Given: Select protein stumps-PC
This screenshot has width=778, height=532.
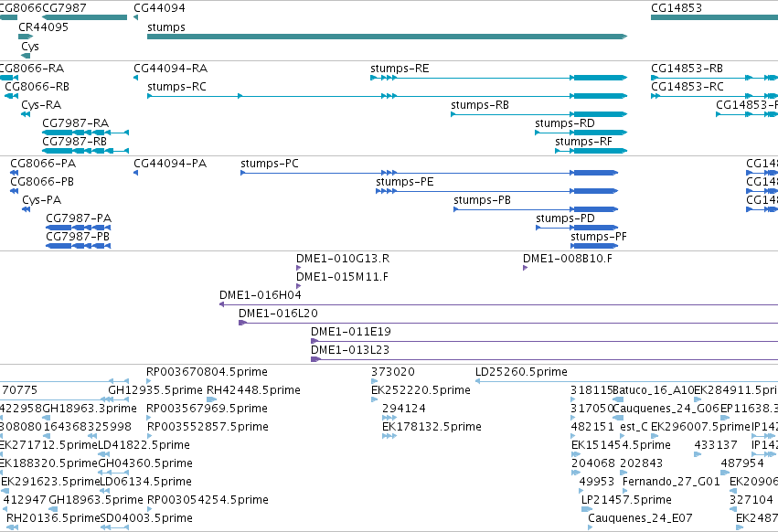Looking at the screenshot, I should [429, 173].
